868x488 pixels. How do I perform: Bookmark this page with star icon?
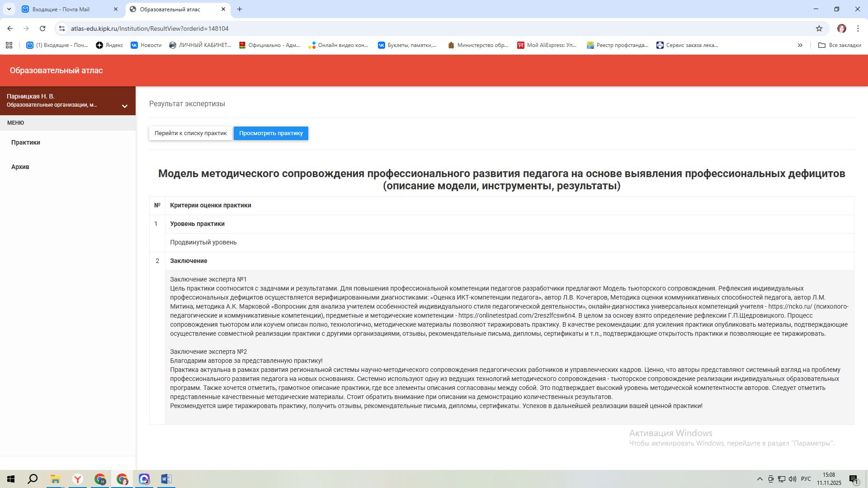819,28
